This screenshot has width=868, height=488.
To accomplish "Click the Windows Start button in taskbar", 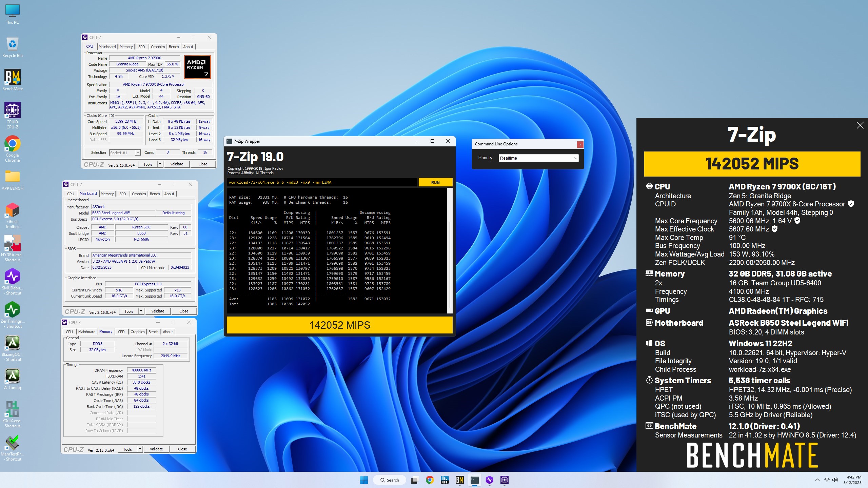I will click(x=364, y=480).
